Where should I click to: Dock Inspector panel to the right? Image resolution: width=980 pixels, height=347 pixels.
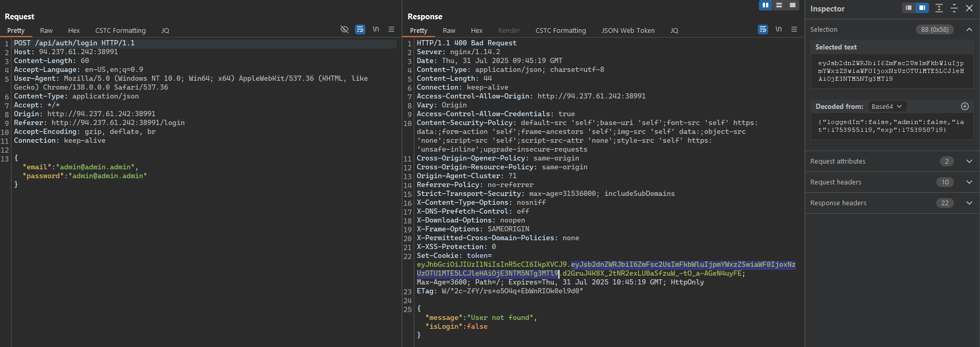point(922,8)
